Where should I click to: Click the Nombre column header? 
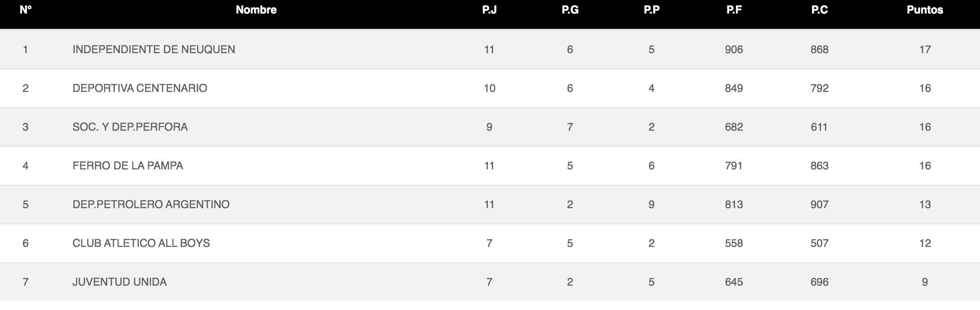tap(256, 10)
